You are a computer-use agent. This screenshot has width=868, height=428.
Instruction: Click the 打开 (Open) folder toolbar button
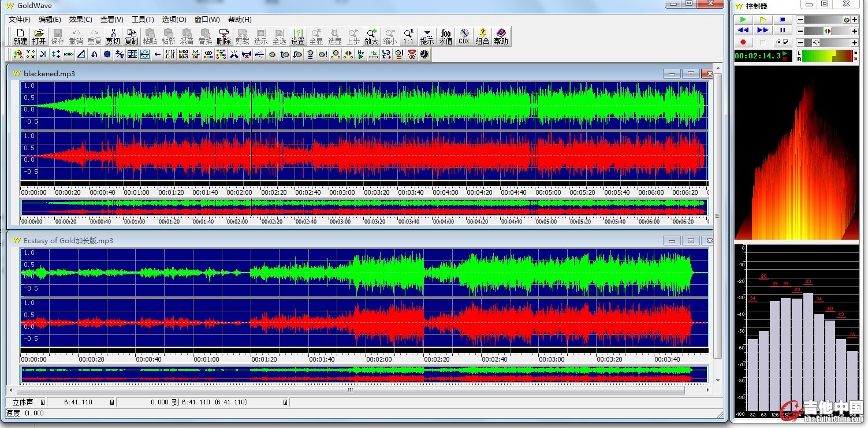pyautogui.click(x=39, y=37)
